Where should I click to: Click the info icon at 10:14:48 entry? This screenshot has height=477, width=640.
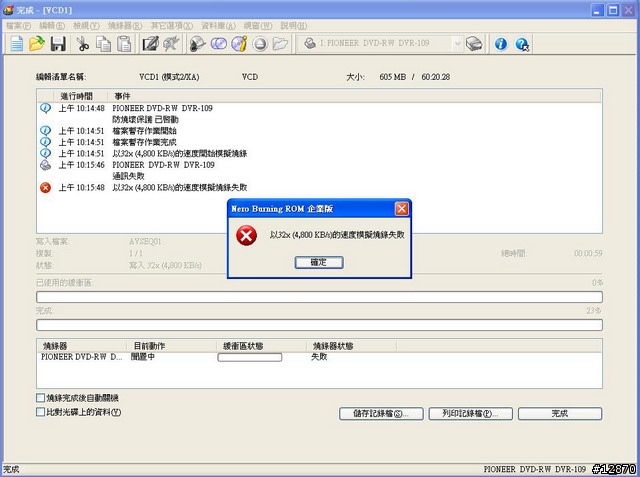click(x=45, y=108)
